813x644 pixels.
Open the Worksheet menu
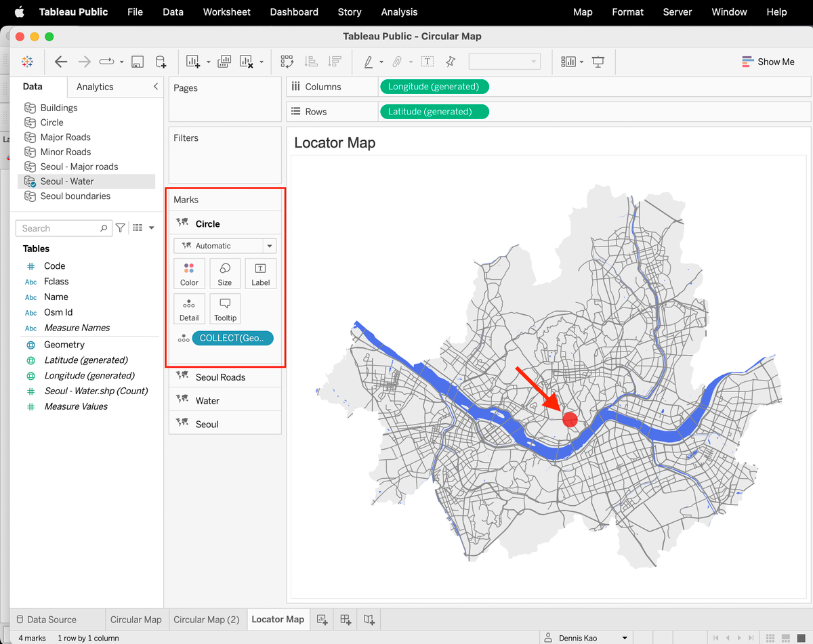tap(227, 12)
